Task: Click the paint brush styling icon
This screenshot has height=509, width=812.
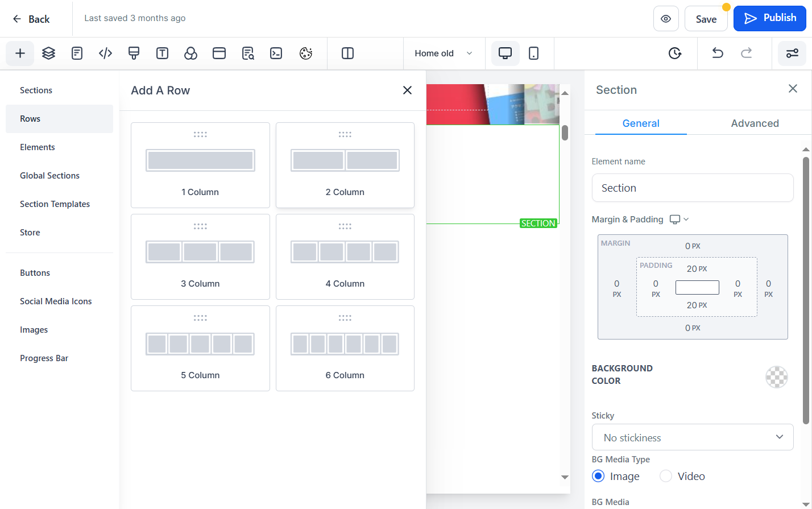Action: pos(134,53)
